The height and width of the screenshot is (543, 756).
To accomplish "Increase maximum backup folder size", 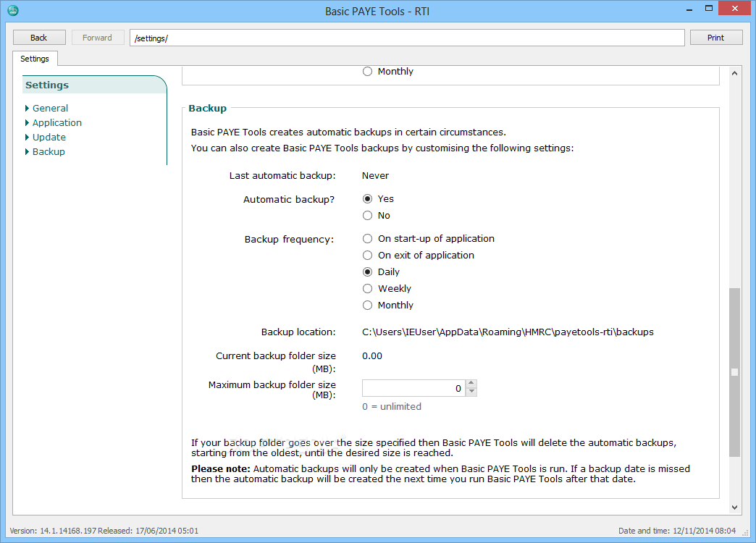I will point(471,384).
